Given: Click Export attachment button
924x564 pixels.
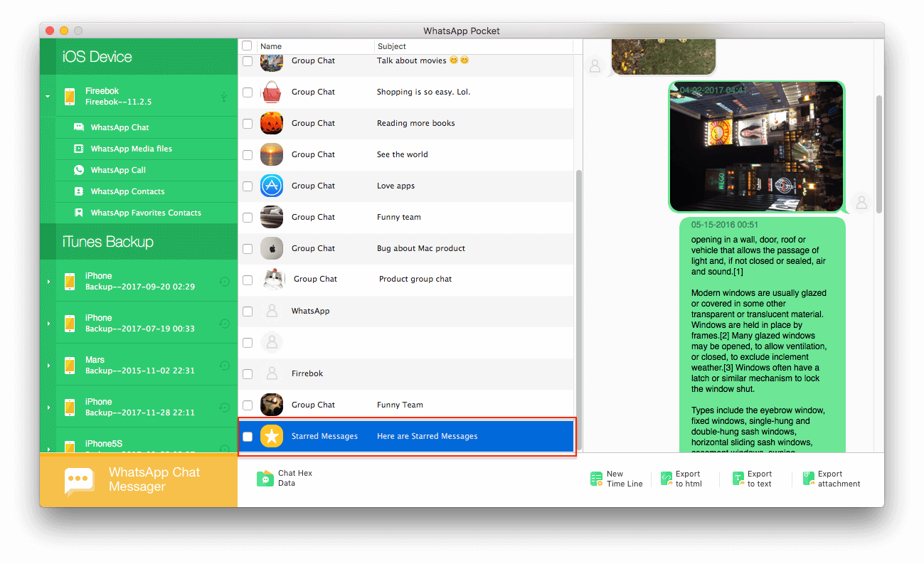Looking at the screenshot, I should pyautogui.click(x=832, y=479).
